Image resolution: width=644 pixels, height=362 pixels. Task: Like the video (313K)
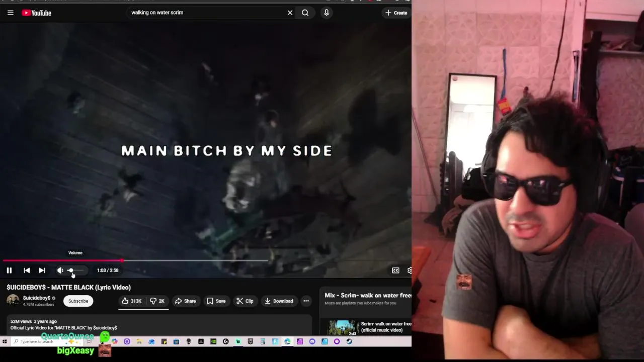point(132,301)
